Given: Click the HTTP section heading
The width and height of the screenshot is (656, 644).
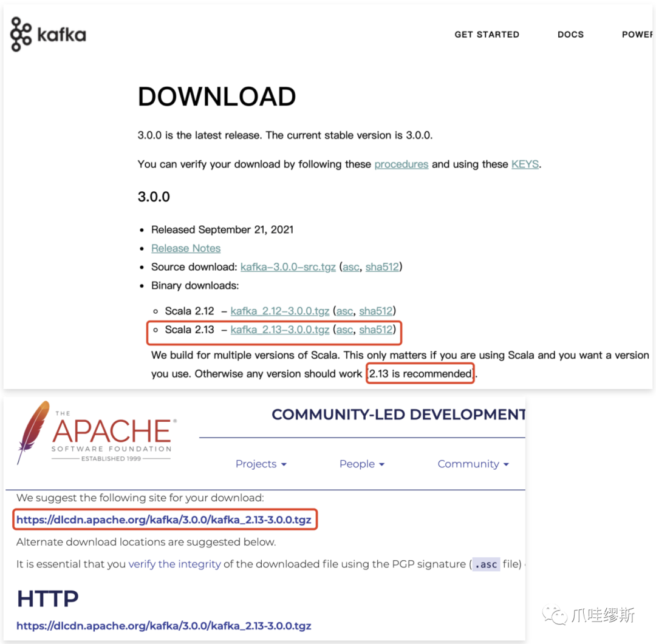Looking at the screenshot, I should tap(48, 598).
